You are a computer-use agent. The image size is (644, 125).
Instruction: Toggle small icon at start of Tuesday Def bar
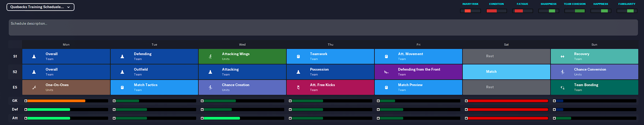[x=114, y=110]
